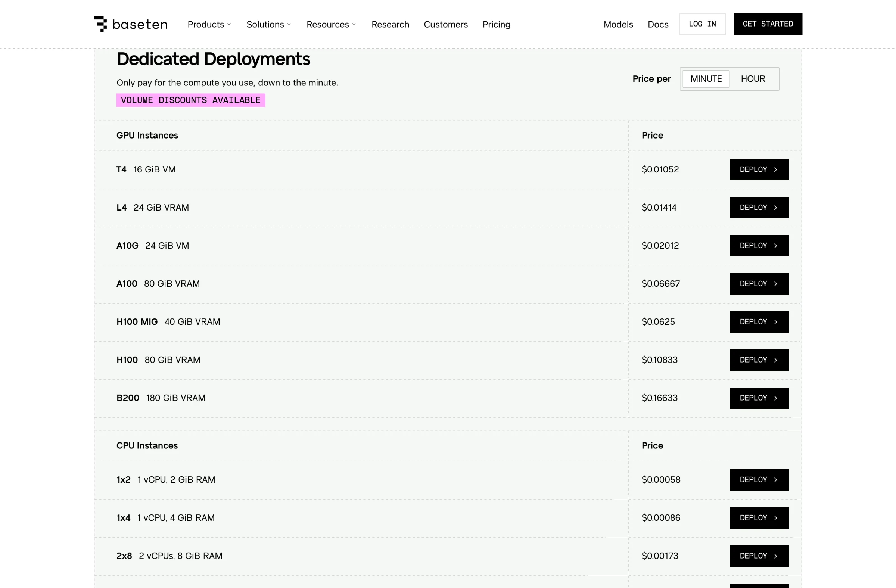Screen dimensions: 896x588
Task: Open the Models page
Action: pyautogui.click(x=618, y=25)
